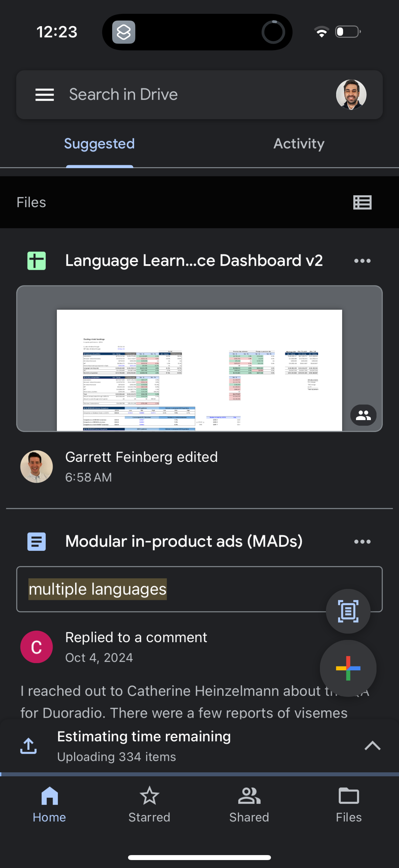Tap the upload arrow icon
The width and height of the screenshot is (399, 868).
tap(29, 746)
